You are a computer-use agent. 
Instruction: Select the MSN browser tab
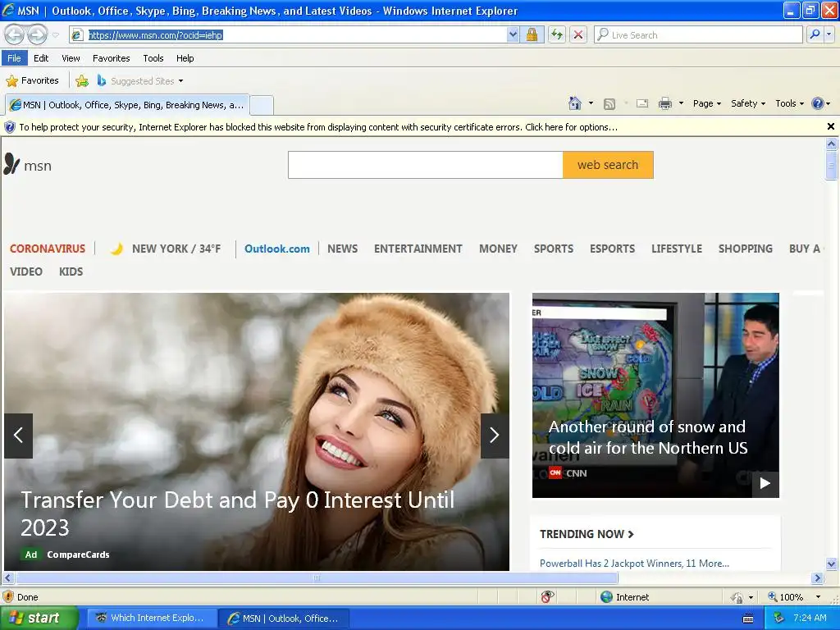(127, 105)
